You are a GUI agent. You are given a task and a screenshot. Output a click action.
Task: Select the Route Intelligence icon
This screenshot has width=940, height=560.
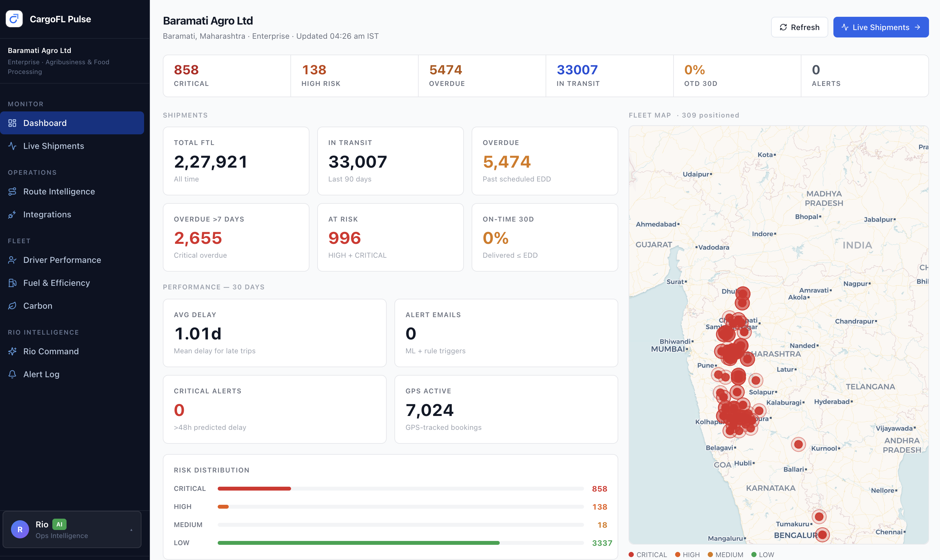click(13, 192)
